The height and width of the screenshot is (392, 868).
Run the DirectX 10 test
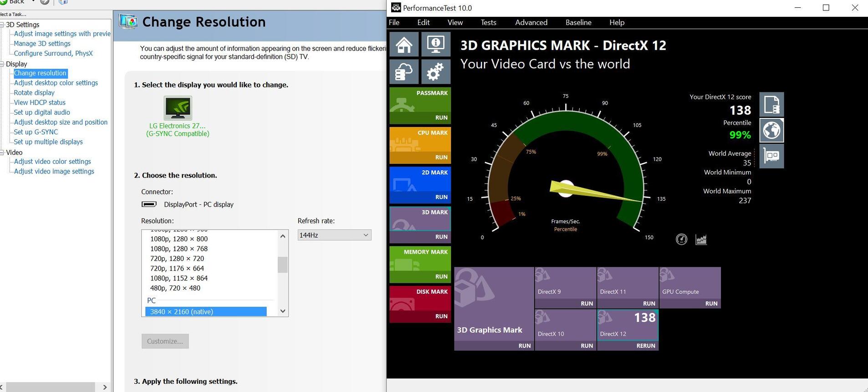[587, 346]
